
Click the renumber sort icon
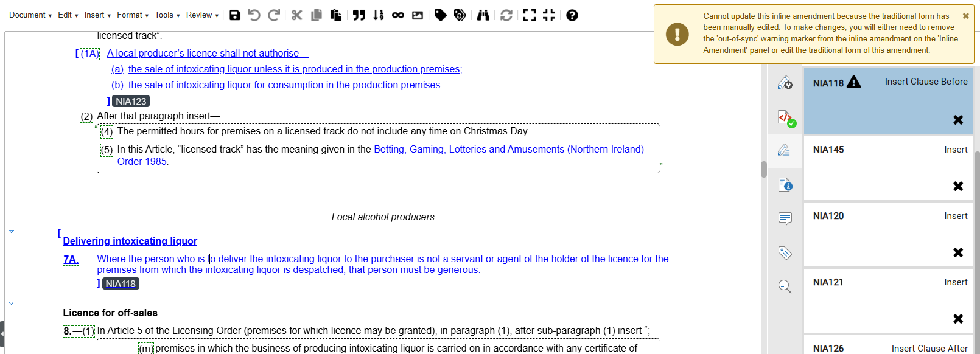point(379,15)
